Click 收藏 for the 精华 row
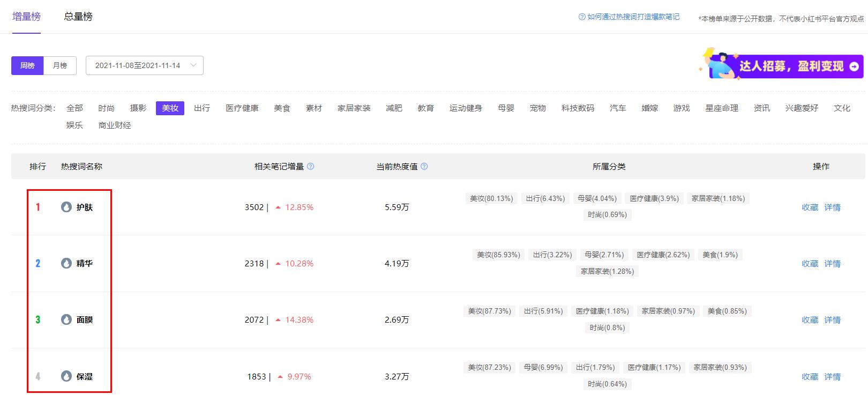The image size is (868, 402). [x=810, y=264]
